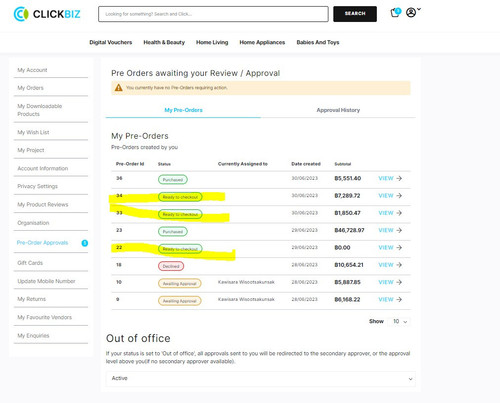Viewport: 500px width, 403px height.
Task: Click the arrow next to VIEW for order 18
Action: click(399, 265)
